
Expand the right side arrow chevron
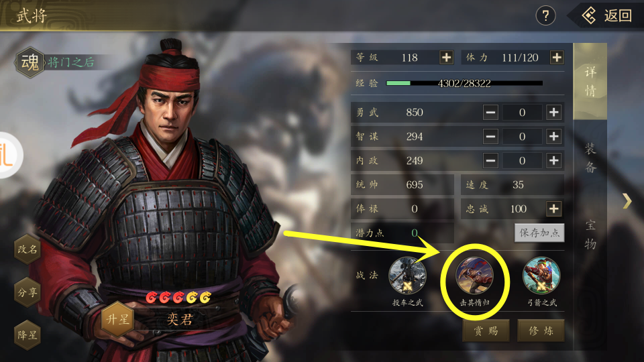627,200
